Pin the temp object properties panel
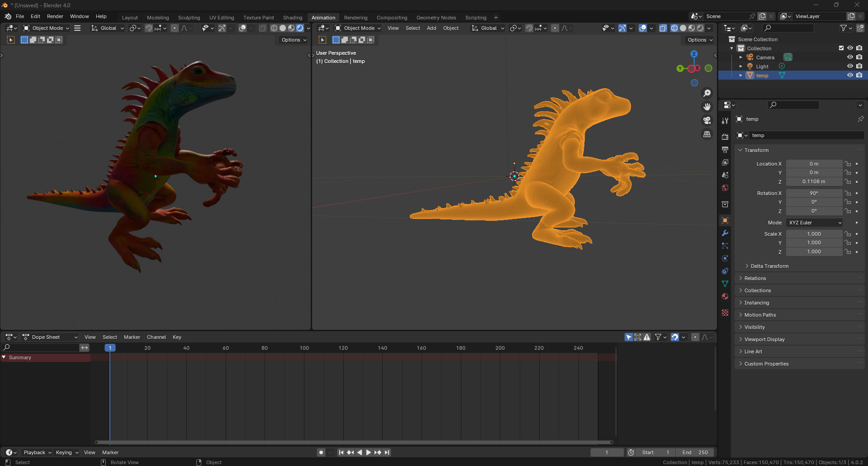Image resolution: width=868 pixels, height=466 pixels. pos(860,119)
